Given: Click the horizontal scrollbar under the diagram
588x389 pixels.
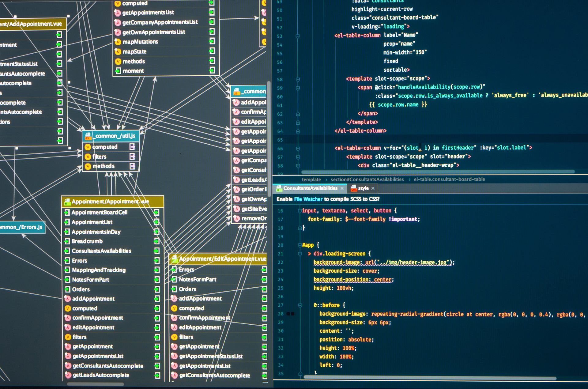Looking at the screenshot, I should pyautogui.click(x=96, y=384).
